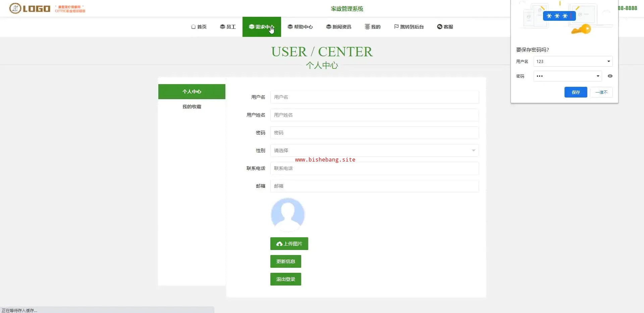The image size is (644, 313).
Task: Open the 性别 请选择 dropdown
Action: [374, 150]
